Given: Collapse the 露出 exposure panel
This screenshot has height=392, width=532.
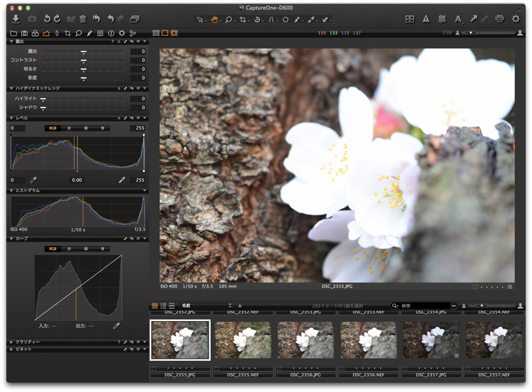Looking at the screenshot, I should [11, 42].
